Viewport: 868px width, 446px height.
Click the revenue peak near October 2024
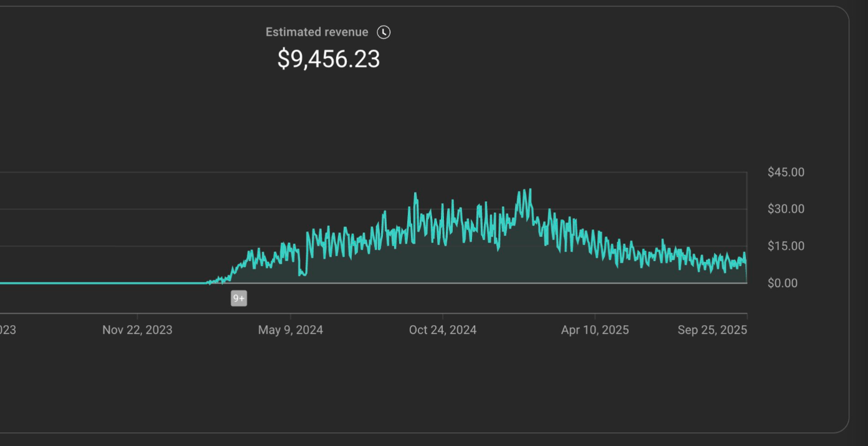pos(416,194)
